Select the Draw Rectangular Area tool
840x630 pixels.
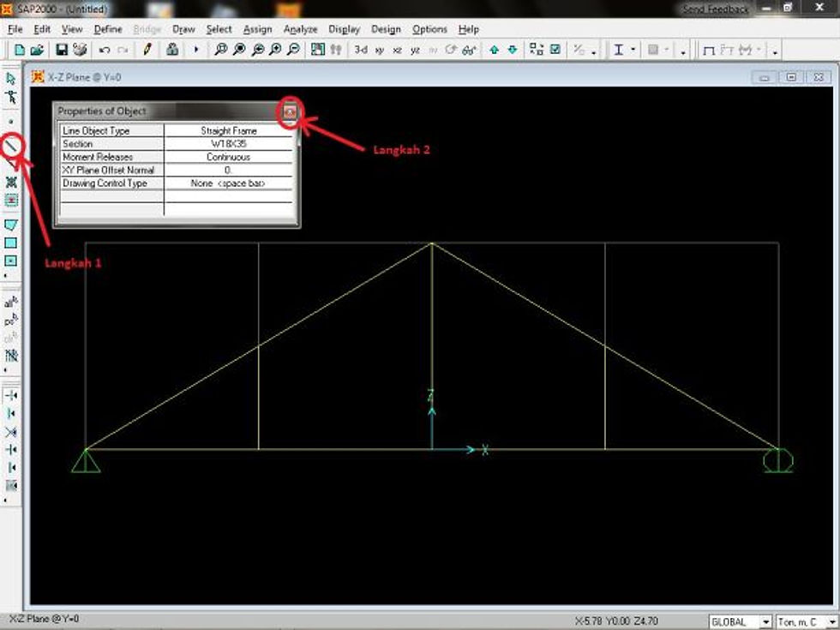coord(10,243)
